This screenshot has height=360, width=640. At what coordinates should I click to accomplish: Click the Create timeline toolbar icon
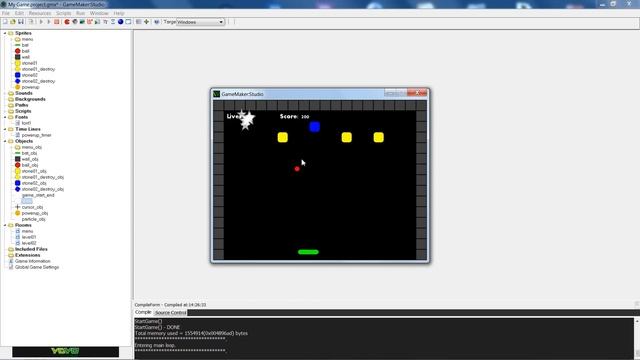(113, 22)
